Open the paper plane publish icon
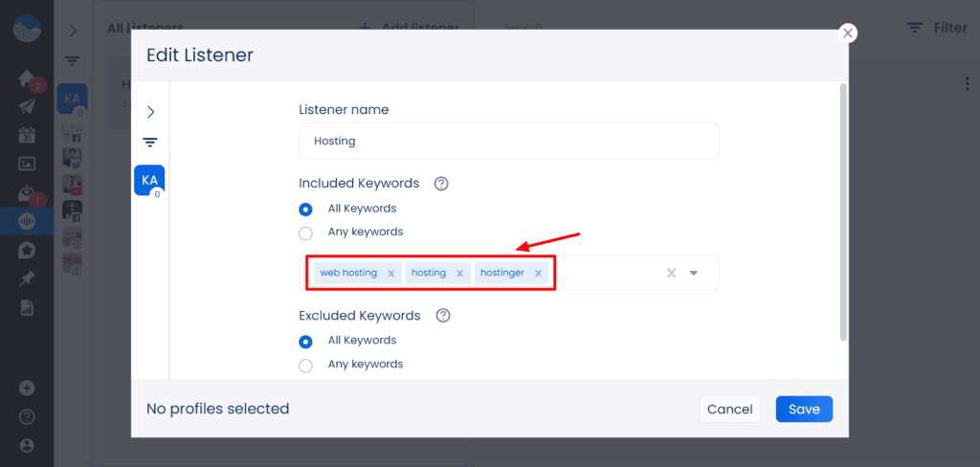 point(27,106)
